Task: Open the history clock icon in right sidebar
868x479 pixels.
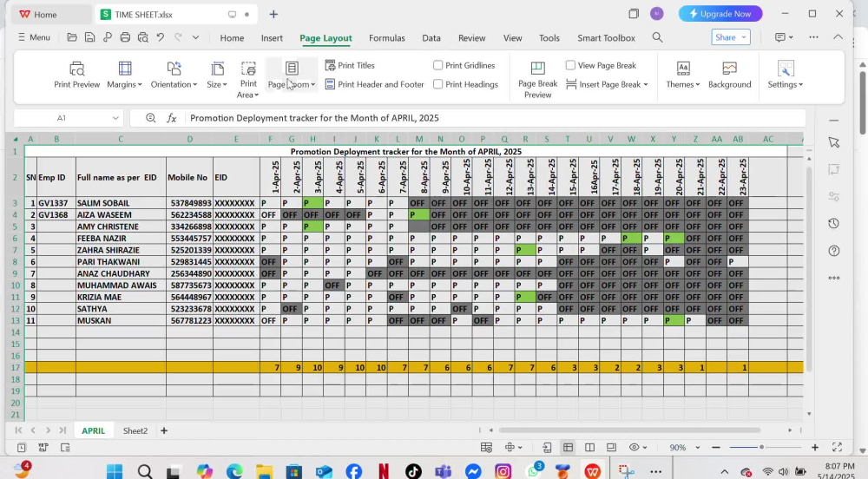Action: coord(833,224)
